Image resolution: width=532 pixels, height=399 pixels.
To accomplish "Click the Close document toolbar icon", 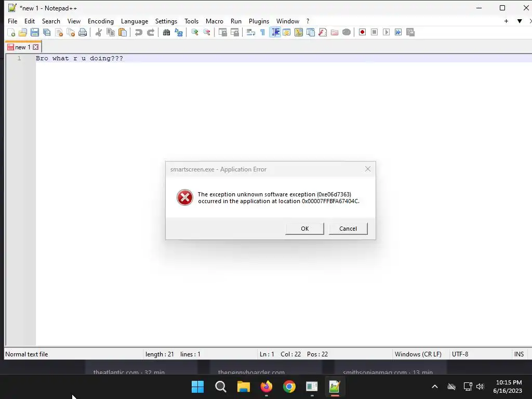I will 59,32.
